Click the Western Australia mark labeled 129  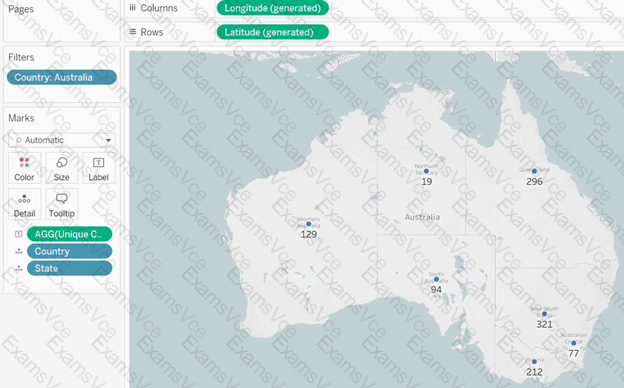coord(308,224)
